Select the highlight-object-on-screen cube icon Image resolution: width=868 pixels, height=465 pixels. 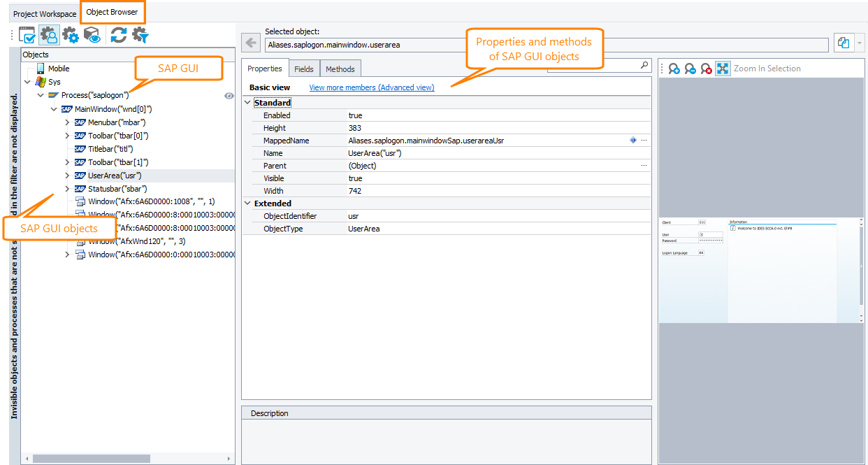91,34
